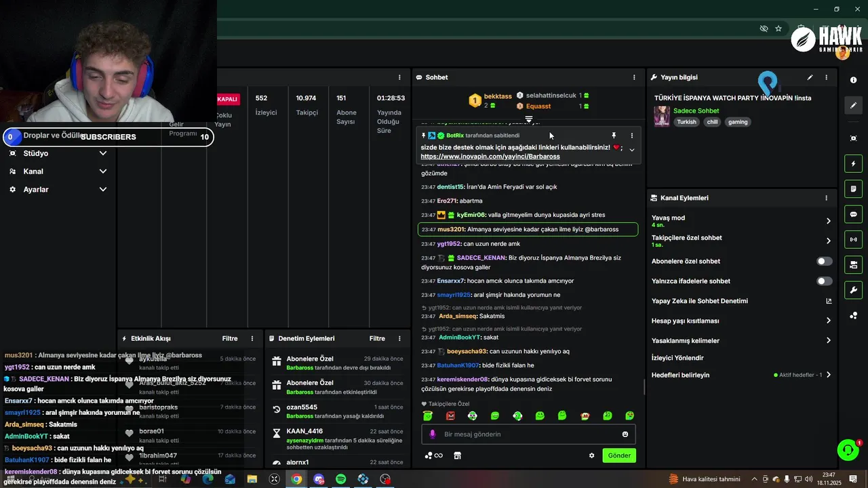Viewport: 868px width, 488px height.
Task: Open the Sohbet panel three-dot menu
Action: click(634, 77)
